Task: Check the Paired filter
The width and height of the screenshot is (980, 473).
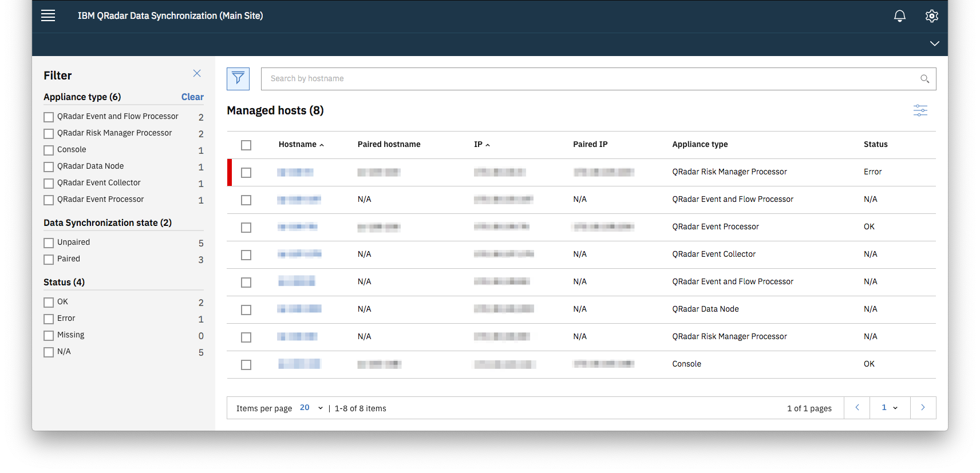Action: 49,260
